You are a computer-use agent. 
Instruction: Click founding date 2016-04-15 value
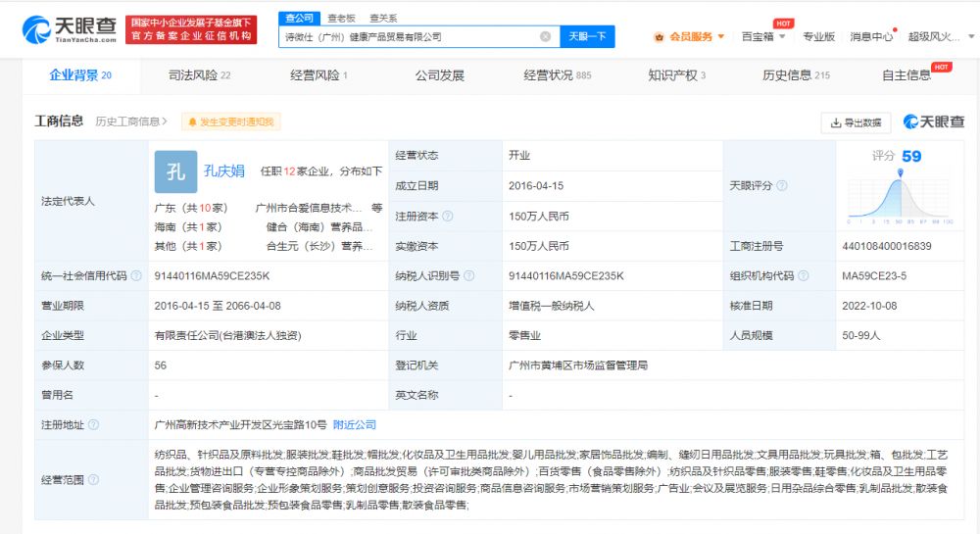click(536, 185)
